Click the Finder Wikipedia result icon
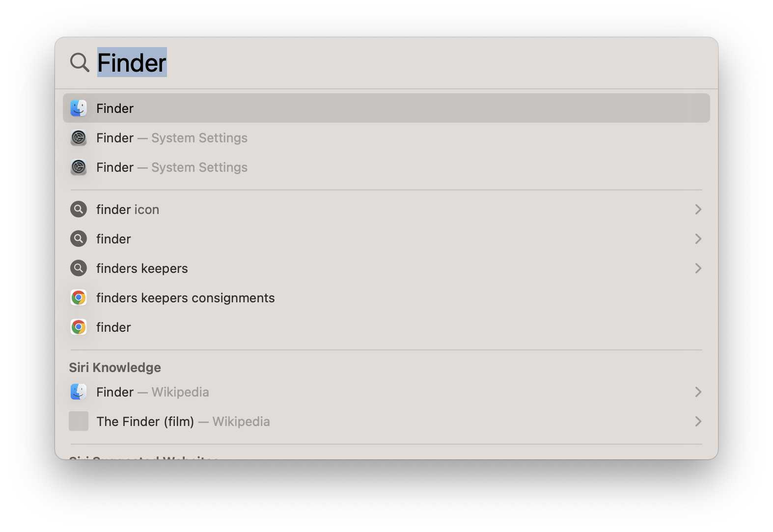 tap(79, 392)
